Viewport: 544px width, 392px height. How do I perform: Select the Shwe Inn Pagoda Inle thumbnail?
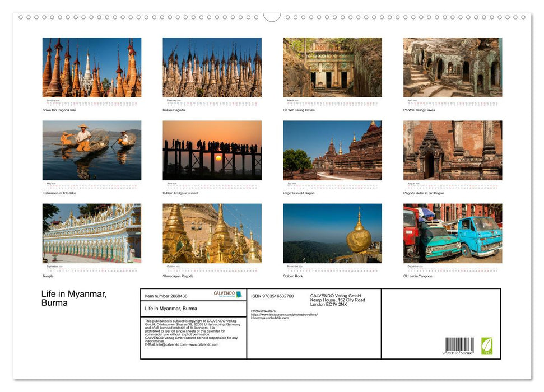(91, 67)
